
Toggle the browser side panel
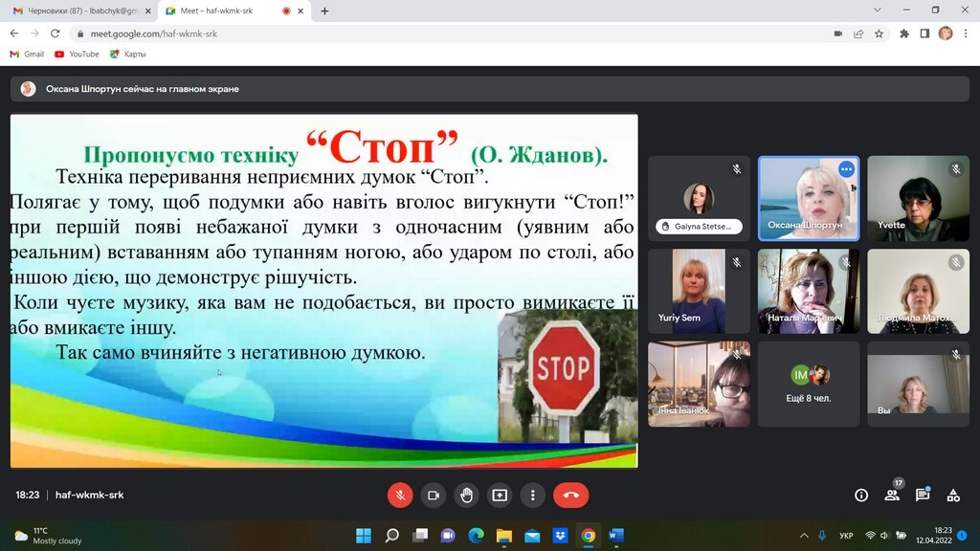pyautogui.click(x=924, y=33)
